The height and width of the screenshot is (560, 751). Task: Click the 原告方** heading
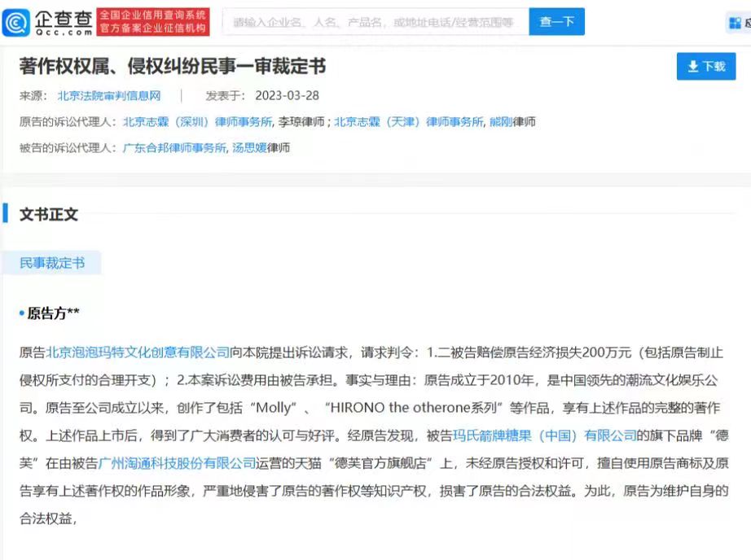click(x=53, y=313)
